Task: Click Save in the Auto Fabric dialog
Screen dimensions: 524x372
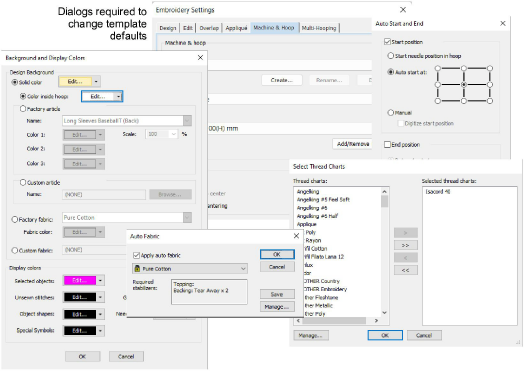Action: pyautogui.click(x=277, y=294)
